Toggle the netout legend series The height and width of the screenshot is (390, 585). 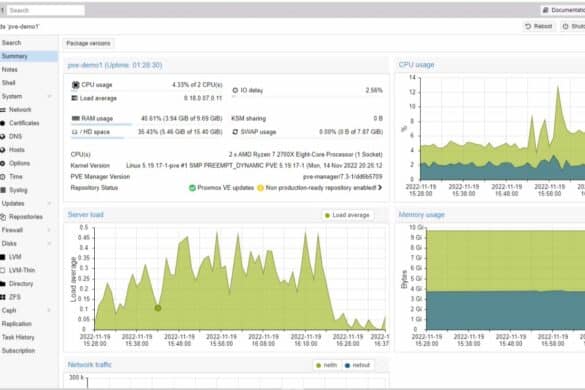coord(357,365)
